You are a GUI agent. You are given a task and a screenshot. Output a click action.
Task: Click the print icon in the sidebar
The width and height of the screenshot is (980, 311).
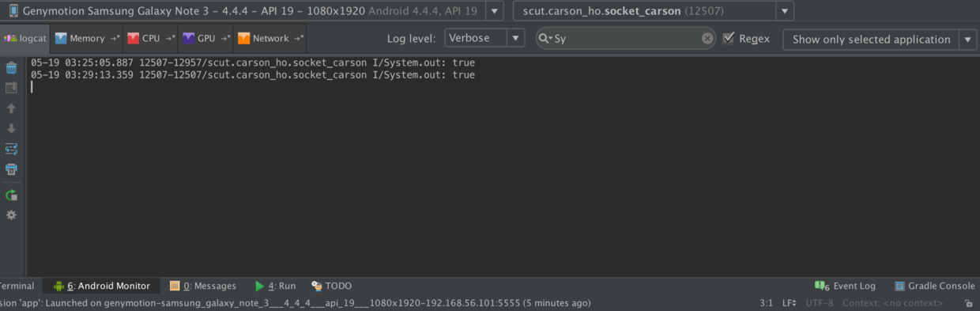[x=11, y=169]
